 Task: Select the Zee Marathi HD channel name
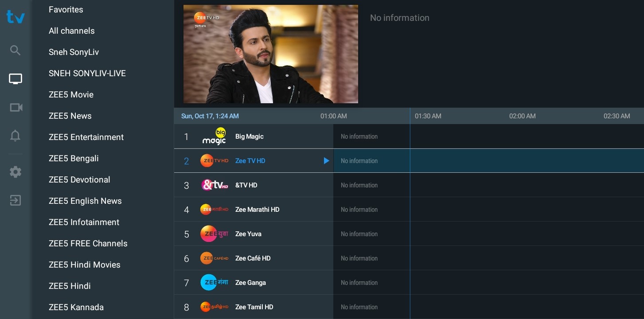tap(258, 210)
